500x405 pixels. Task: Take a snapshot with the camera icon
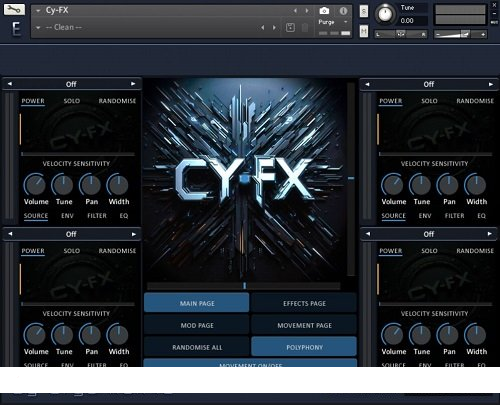coord(324,11)
